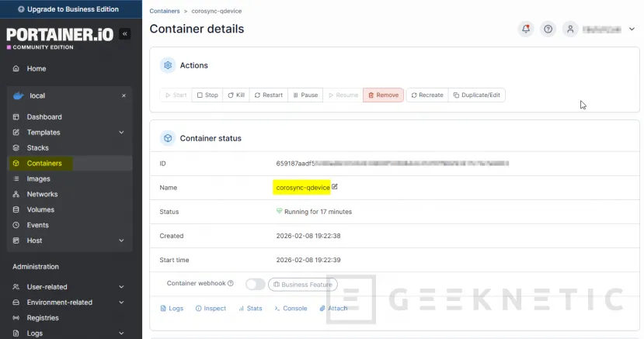Open Images in sidebar

click(x=39, y=178)
